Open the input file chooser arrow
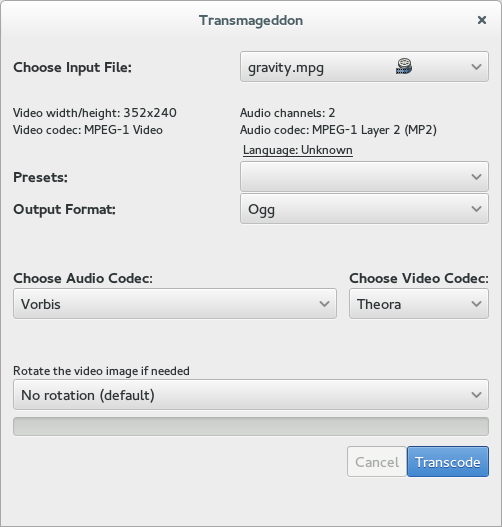This screenshot has height=527, width=502. (476, 67)
